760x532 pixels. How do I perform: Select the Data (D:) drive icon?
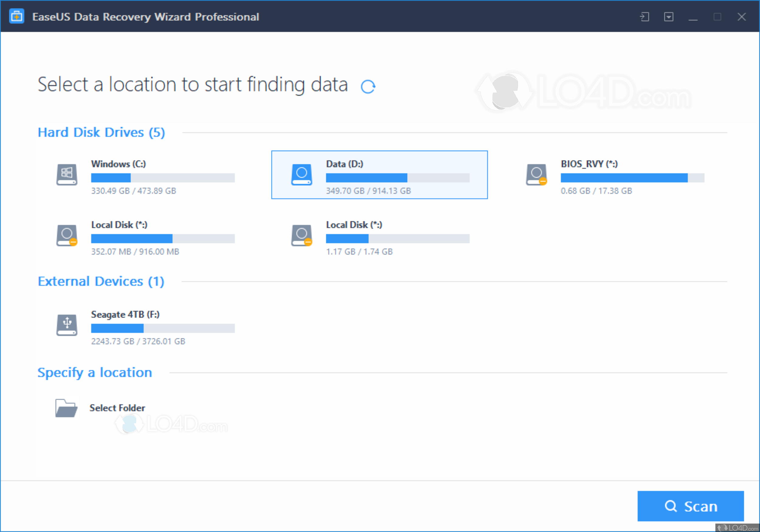click(301, 174)
